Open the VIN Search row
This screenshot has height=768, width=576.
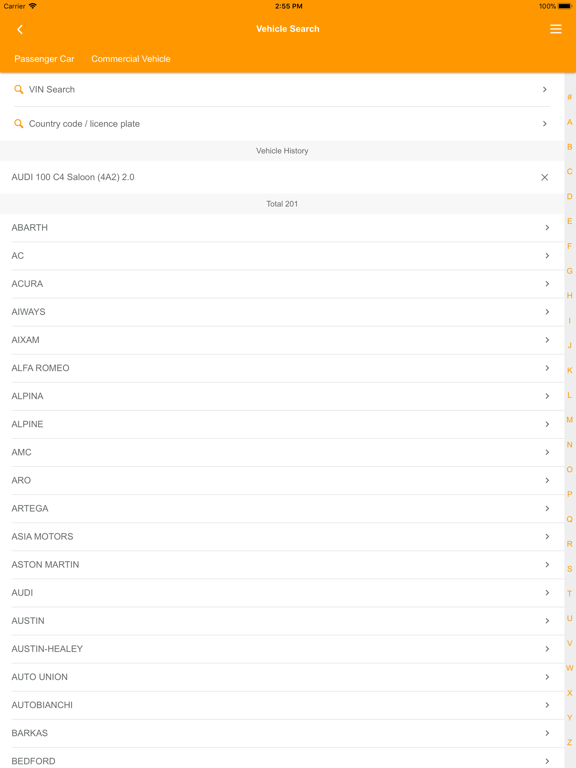(282, 90)
